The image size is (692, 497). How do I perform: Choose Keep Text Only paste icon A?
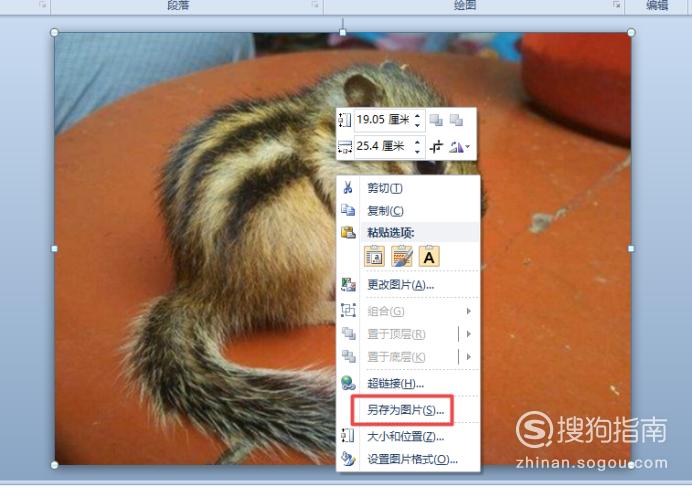click(x=429, y=256)
